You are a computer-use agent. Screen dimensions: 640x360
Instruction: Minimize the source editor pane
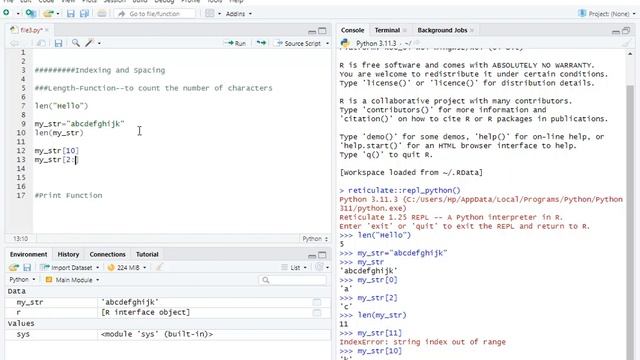pos(312,31)
